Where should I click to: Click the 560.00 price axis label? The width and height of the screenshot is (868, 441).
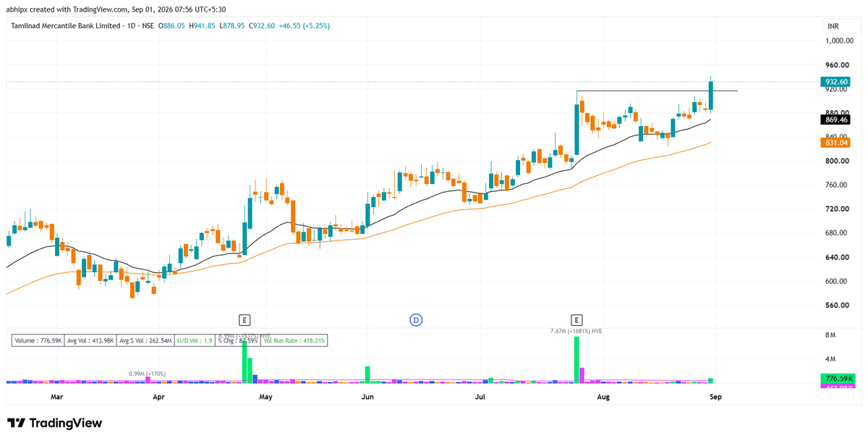click(837, 305)
